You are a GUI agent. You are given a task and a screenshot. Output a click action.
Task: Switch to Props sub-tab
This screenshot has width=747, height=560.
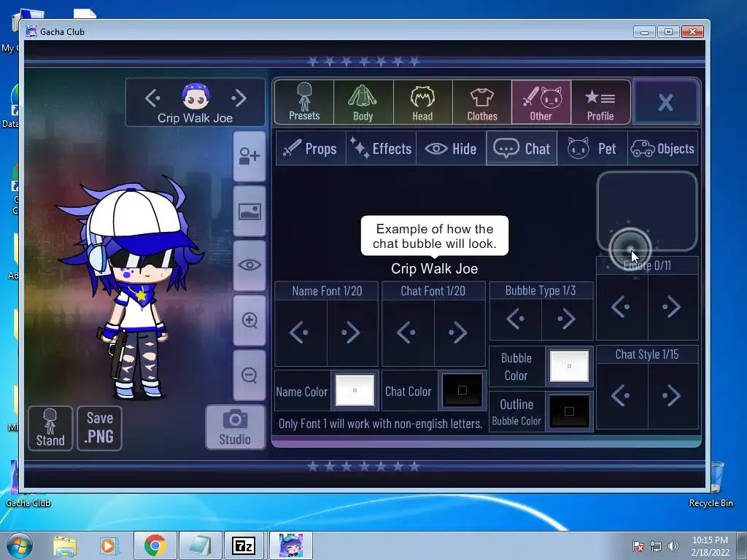[x=311, y=149]
